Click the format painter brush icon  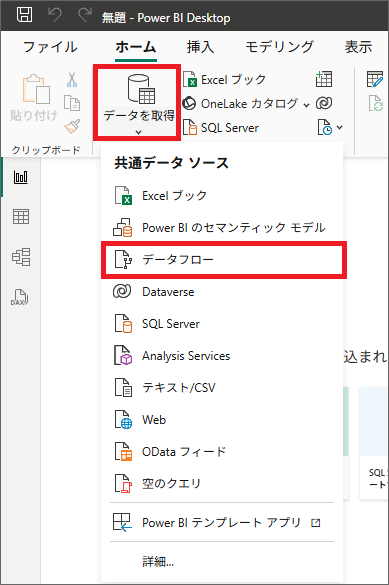pos(72,126)
